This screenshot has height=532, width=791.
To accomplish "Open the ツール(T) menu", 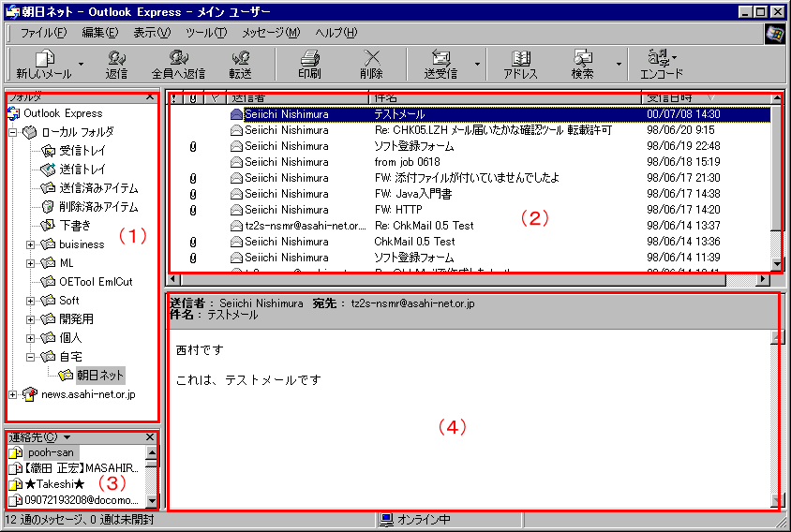I will tap(205, 33).
